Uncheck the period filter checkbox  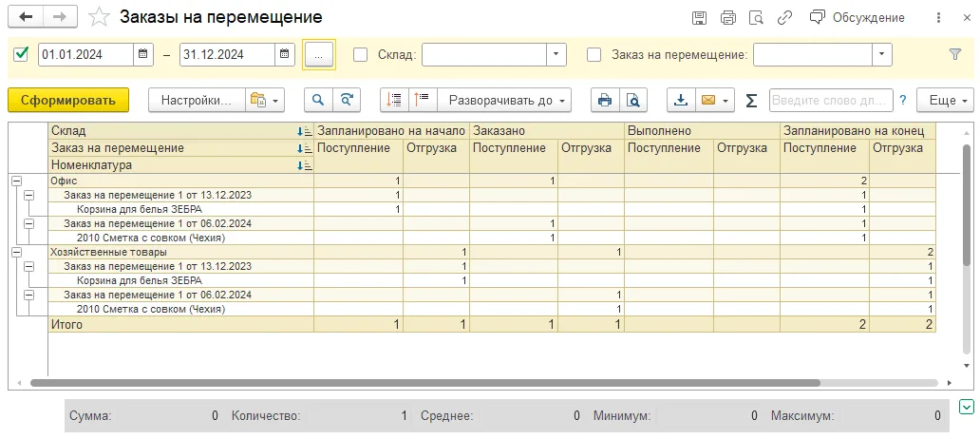coord(21,54)
